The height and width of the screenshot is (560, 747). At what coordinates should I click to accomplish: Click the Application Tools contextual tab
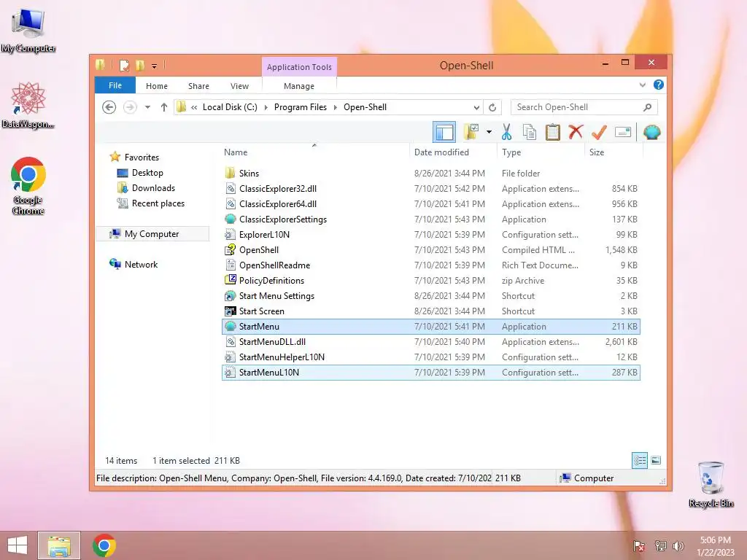299,67
